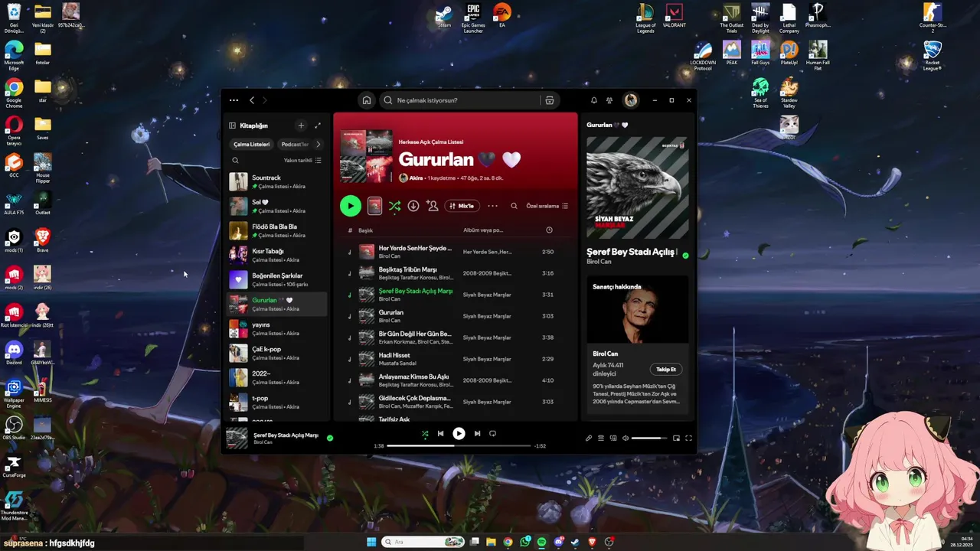Toggle the repeat button in the player
The width and height of the screenshot is (980, 551).
pos(492,433)
